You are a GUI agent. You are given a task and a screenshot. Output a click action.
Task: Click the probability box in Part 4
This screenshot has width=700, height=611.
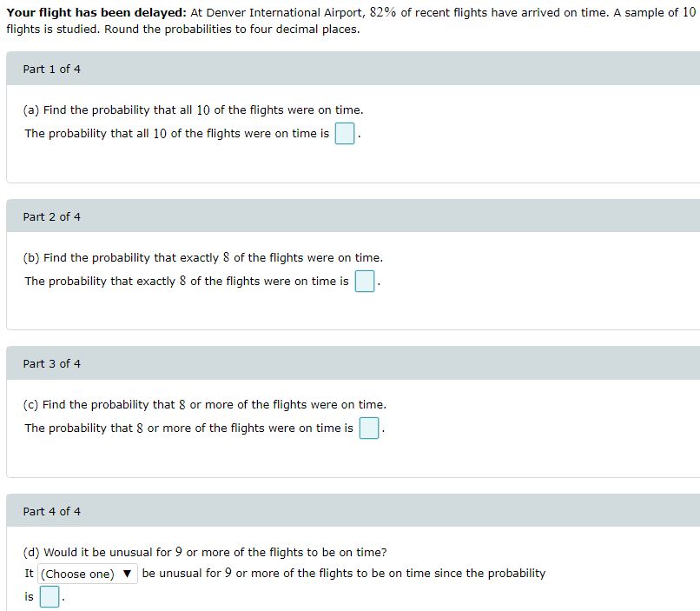pos(49,596)
